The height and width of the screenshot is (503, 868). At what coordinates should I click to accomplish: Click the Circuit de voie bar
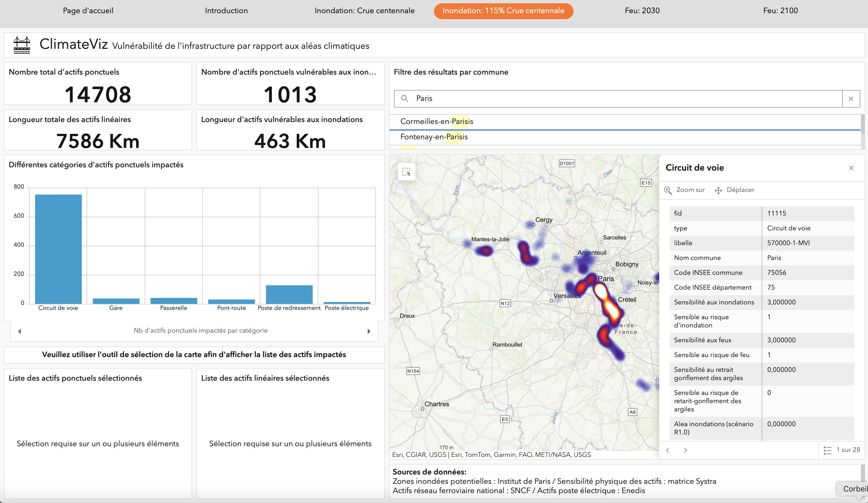[58, 249]
